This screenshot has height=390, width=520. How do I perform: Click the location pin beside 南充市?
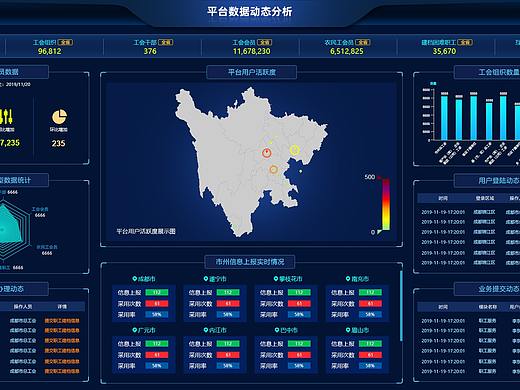[x=348, y=279]
